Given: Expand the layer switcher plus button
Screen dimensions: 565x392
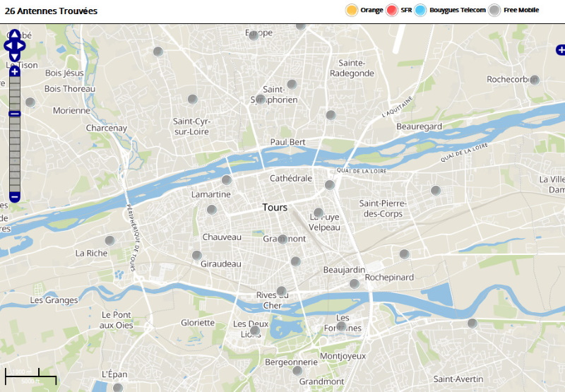Looking at the screenshot, I should tap(561, 49).
